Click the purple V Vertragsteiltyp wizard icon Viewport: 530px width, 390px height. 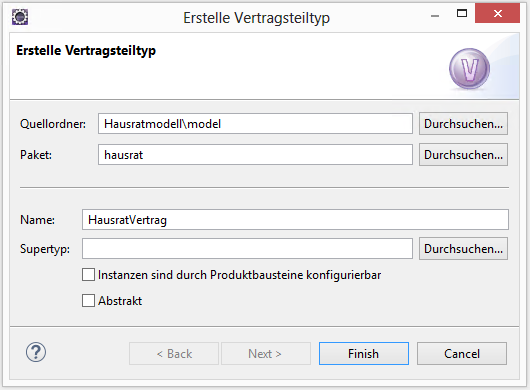tap(469, 69)
